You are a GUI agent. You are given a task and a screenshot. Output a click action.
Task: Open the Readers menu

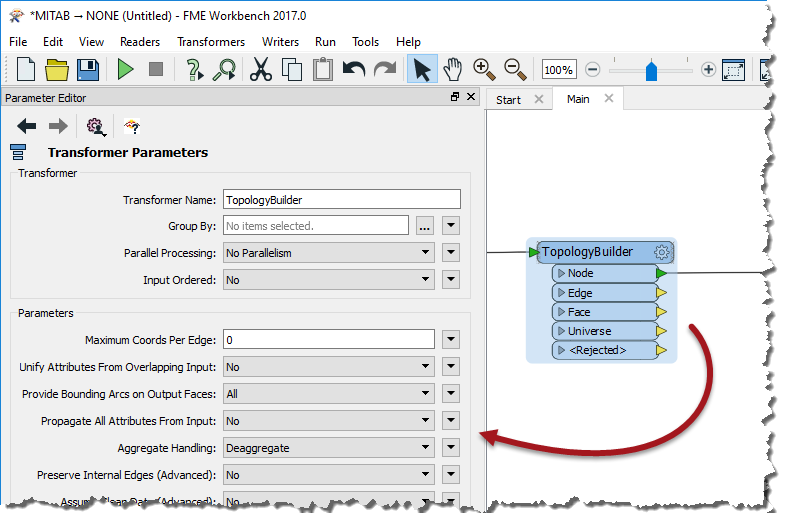click(140, 42)
